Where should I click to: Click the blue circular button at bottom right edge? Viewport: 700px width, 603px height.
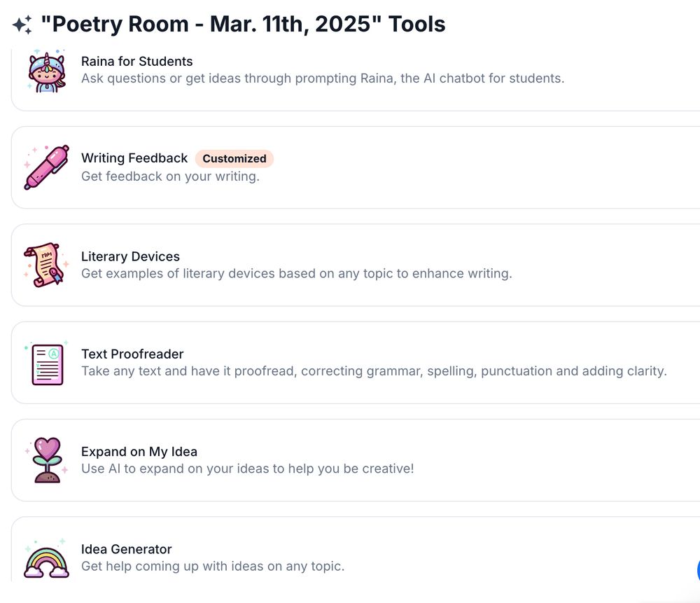click(x=698, y=570)
